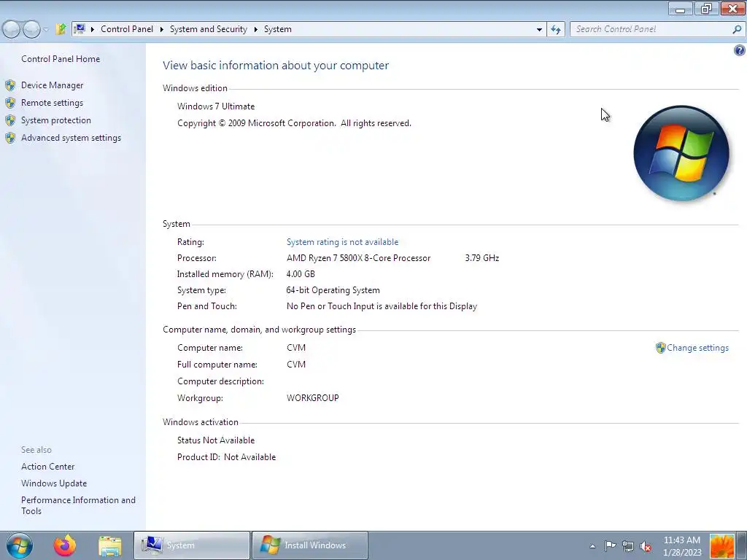Switch to Install Windows taskbar window
Screen dimensions: 747x560
[309, 545]
